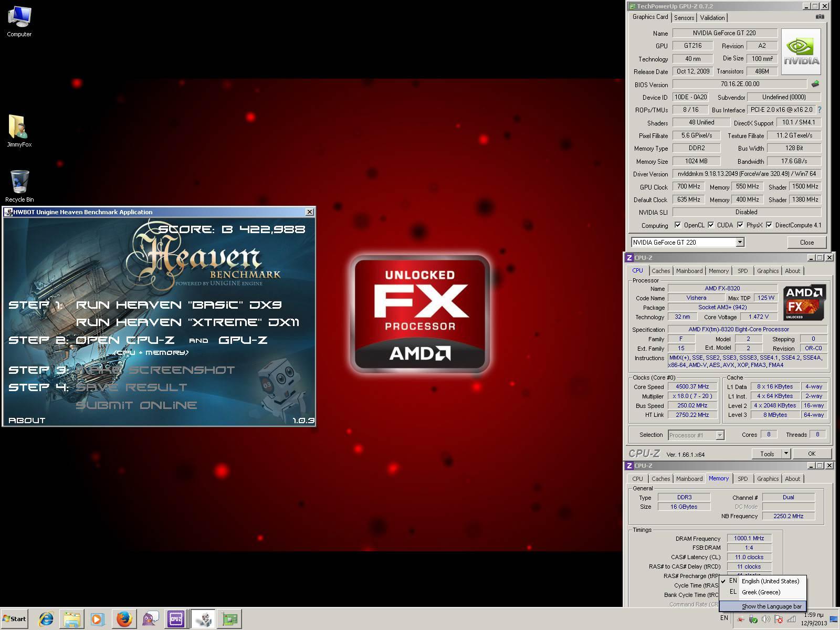Open volume speaker tray icon
The height and width of the screenshot is (630, 840).
pos(765,619)
